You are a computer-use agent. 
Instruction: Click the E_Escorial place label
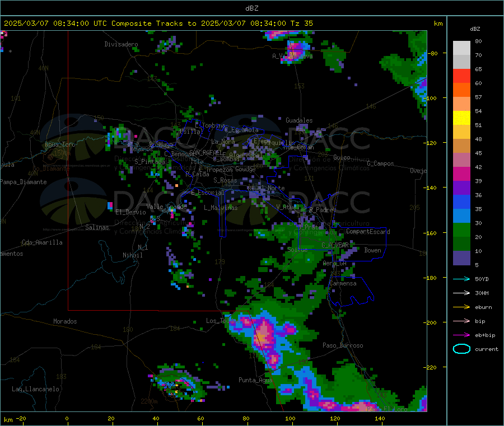point(208,193)
